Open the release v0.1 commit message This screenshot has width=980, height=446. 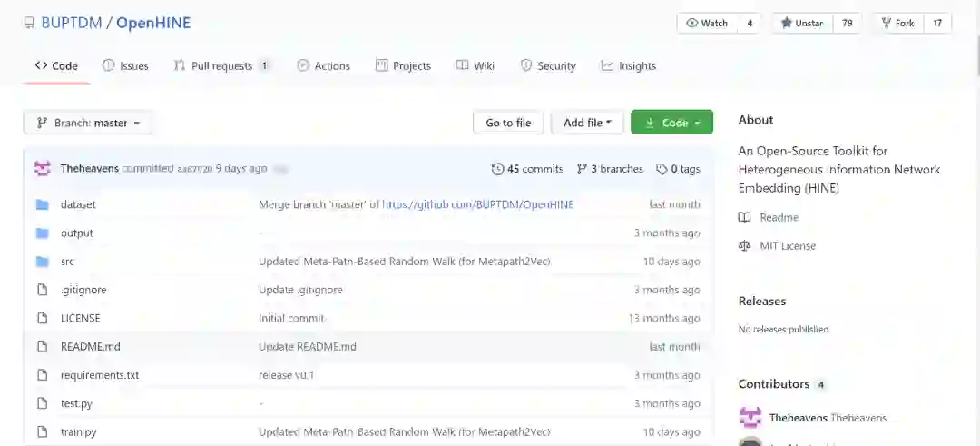pyautogui.click(x=286, y=375)
